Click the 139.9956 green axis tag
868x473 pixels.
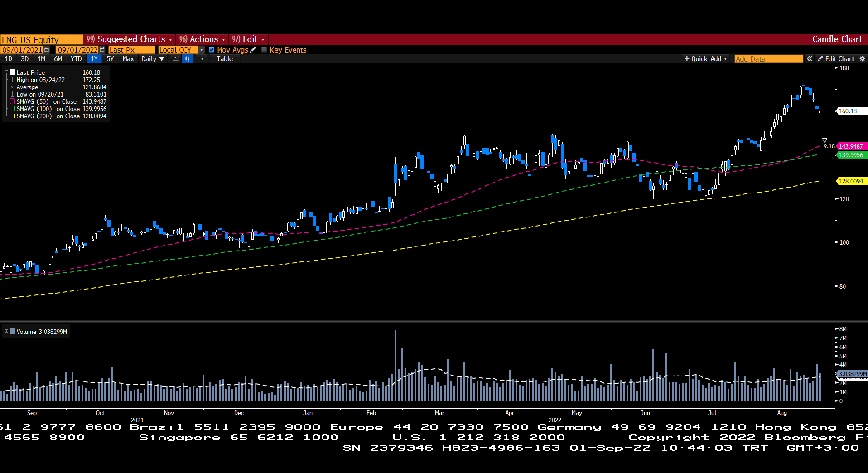(851, 155)
